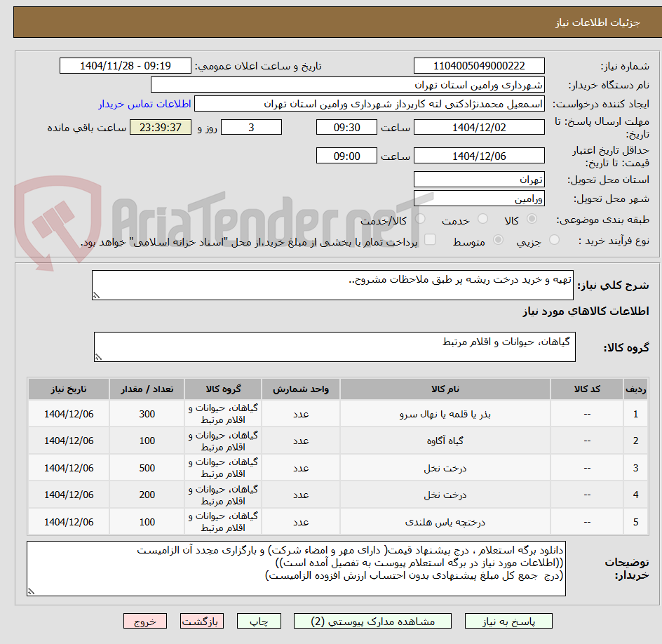Click item name گیاه آگاوه

click(445, 441)
